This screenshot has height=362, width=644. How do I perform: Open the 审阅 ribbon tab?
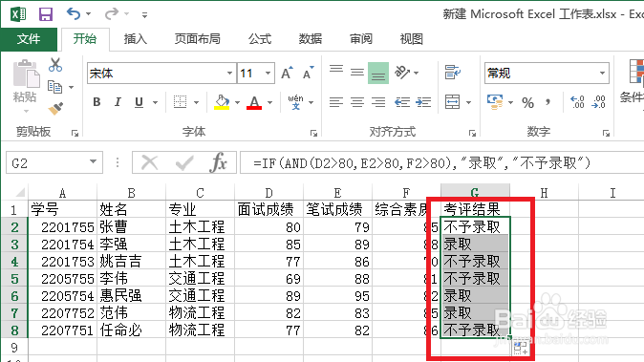click(360, 39)
